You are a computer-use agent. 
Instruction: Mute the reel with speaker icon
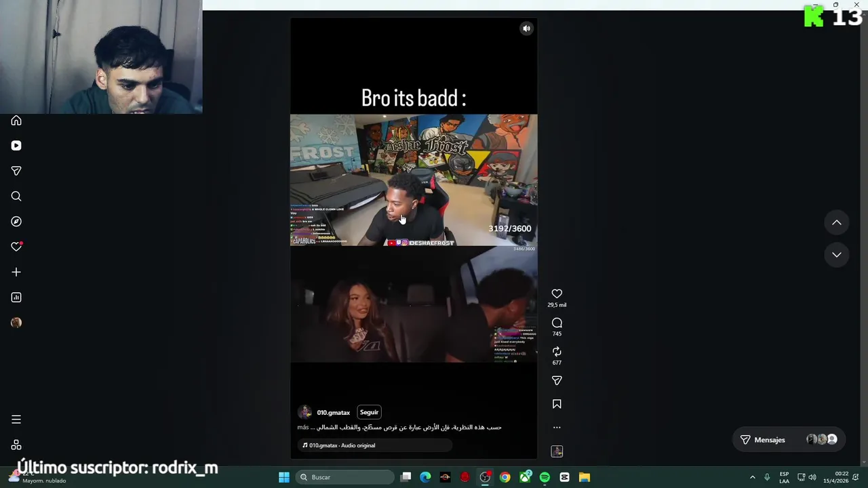[526, 28]
